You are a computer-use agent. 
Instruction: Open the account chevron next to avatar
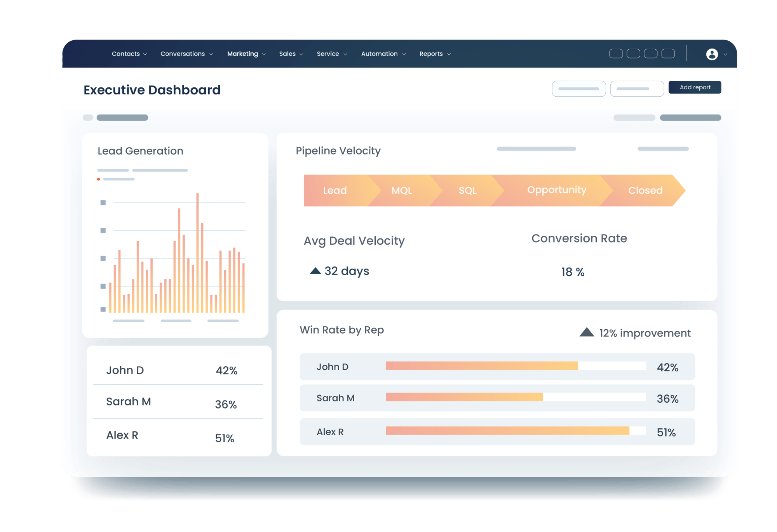click(725, 54)
